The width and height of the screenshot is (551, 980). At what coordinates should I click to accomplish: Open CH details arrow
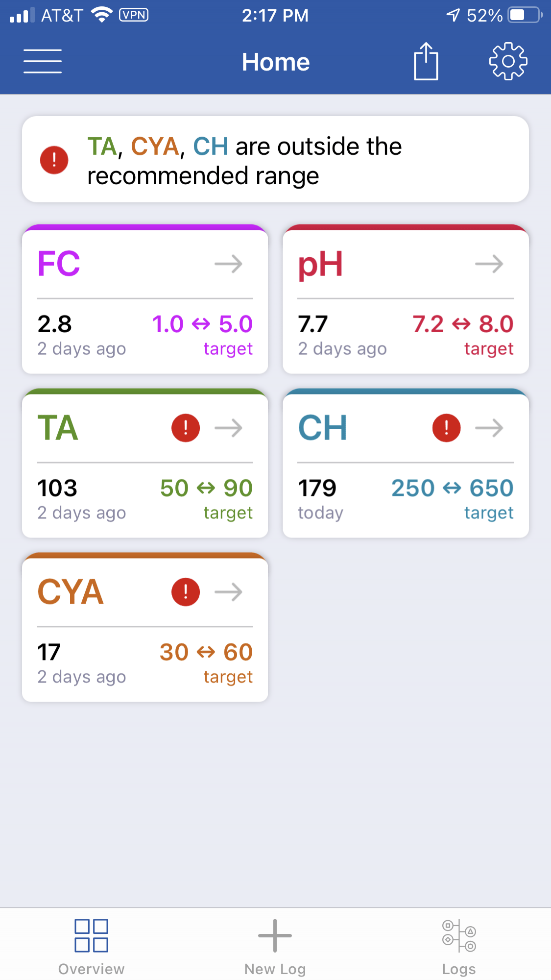tap(489, 428)
